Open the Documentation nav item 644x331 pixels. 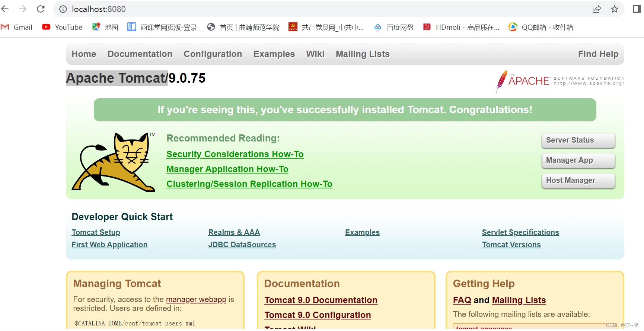[x=140, y=54]
